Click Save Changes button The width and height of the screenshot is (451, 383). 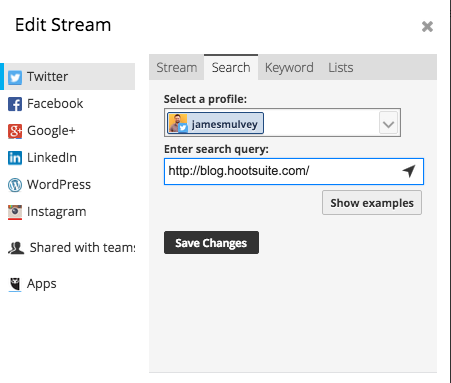tap(211, 243)
